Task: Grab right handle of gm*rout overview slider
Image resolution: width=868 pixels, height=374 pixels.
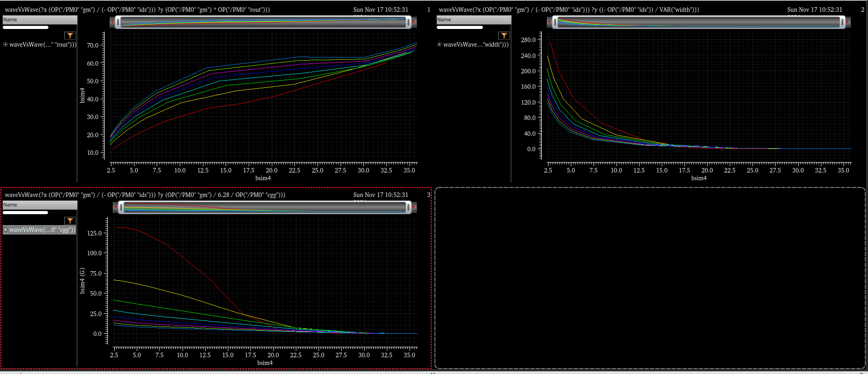Action: 408,22
